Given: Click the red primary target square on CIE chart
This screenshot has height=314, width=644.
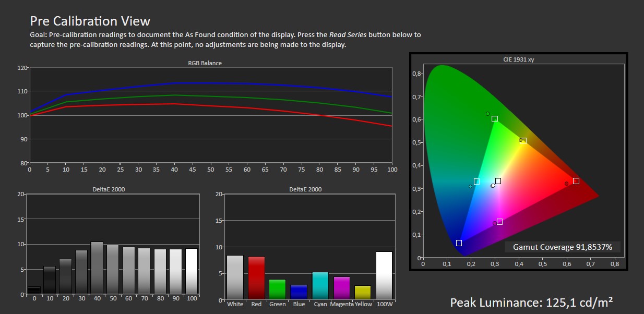Looking at the screenshot, I should tap(576, 181).
